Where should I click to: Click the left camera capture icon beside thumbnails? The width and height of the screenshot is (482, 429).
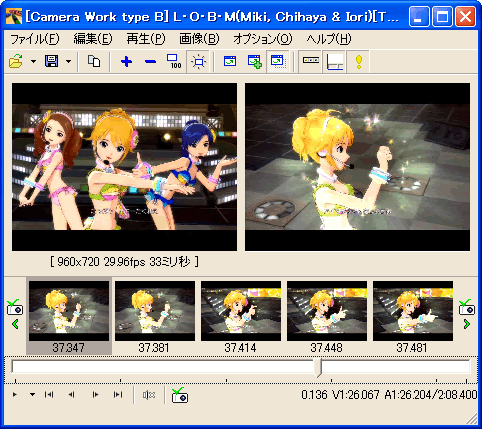click(15, 307)
